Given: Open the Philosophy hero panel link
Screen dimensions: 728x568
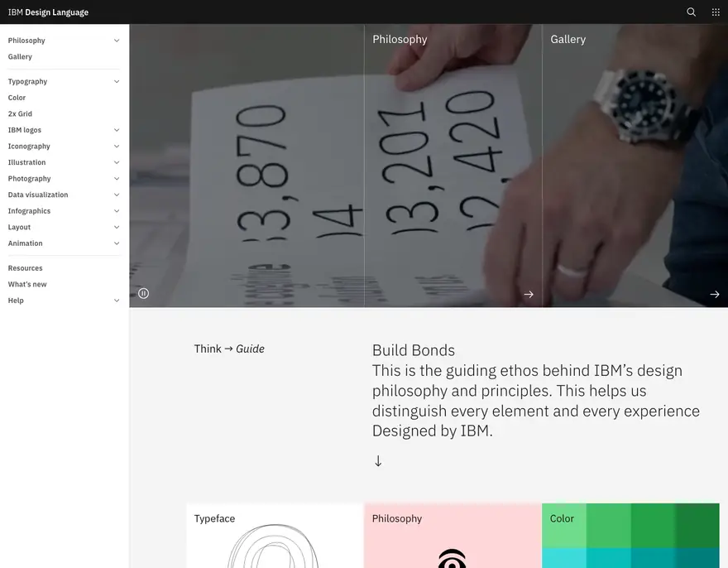Looking at the screenshot, I should coord(453,166).
